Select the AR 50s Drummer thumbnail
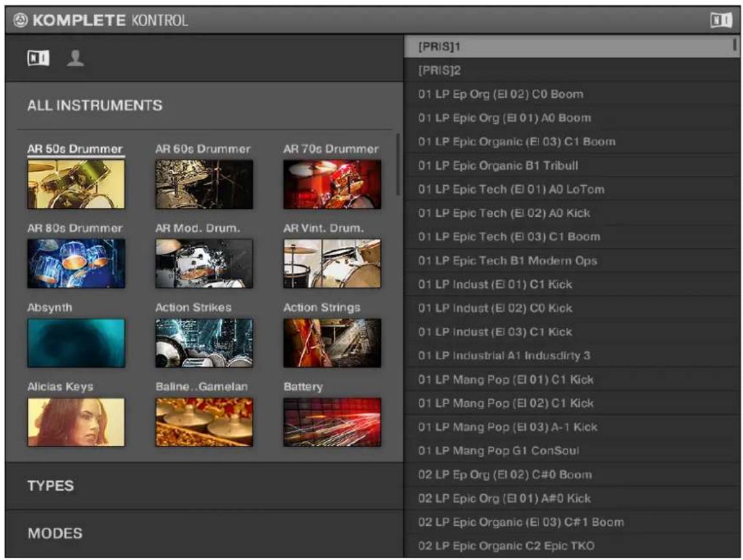This screenshot has width=743, height=560. (x=76, y=184)
